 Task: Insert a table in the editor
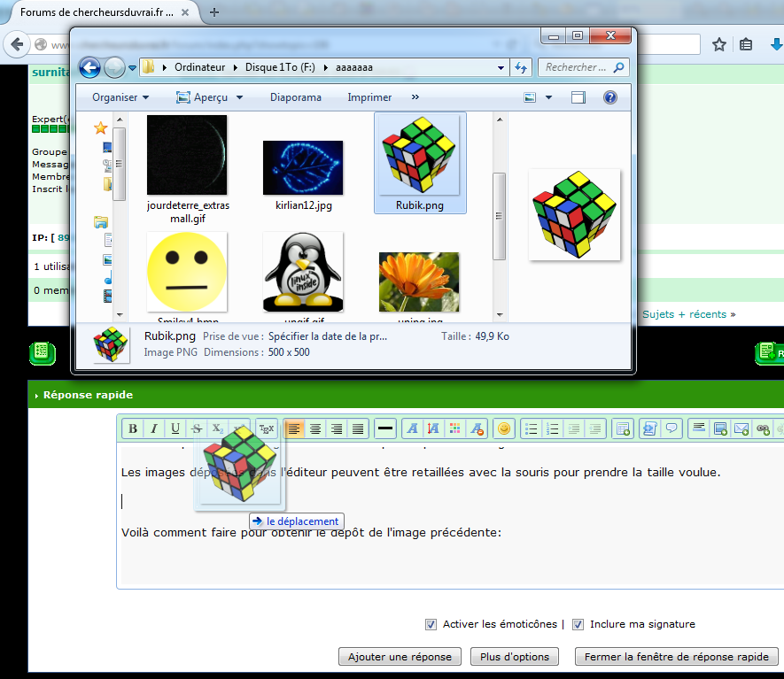(x=623, y=428)
